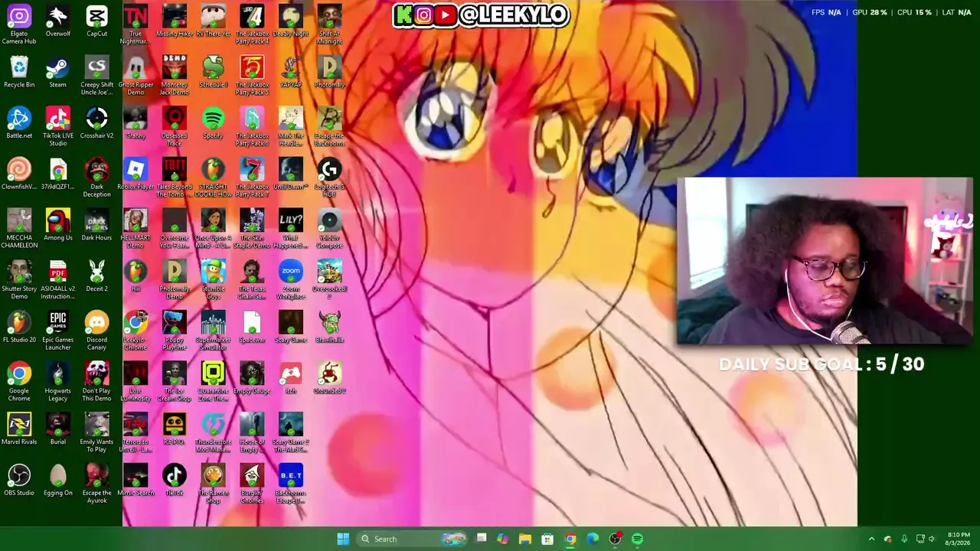Open Task View from the taskbar
This screenshot has height=551, width=980.
coord(481,539)
